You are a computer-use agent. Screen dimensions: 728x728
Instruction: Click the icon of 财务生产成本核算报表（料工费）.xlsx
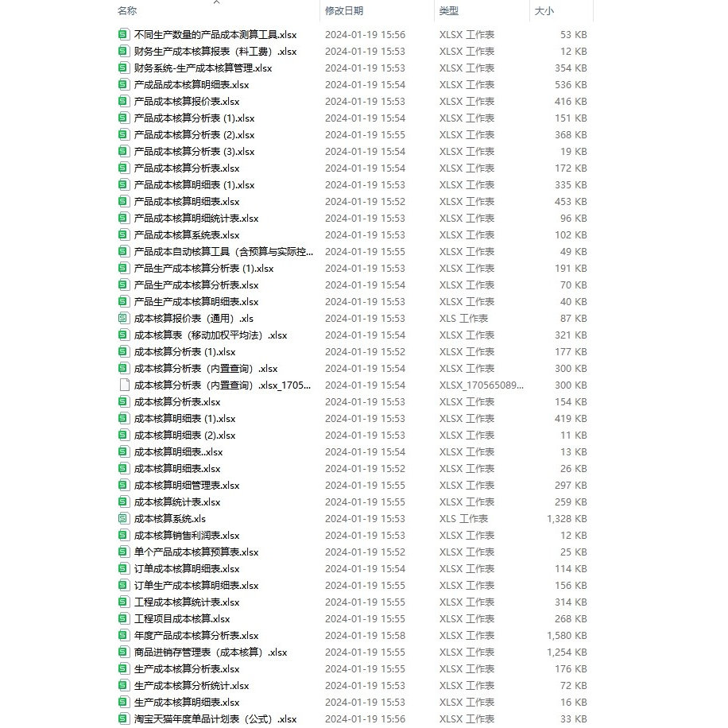pyautogui.click(x=123, y=51)
